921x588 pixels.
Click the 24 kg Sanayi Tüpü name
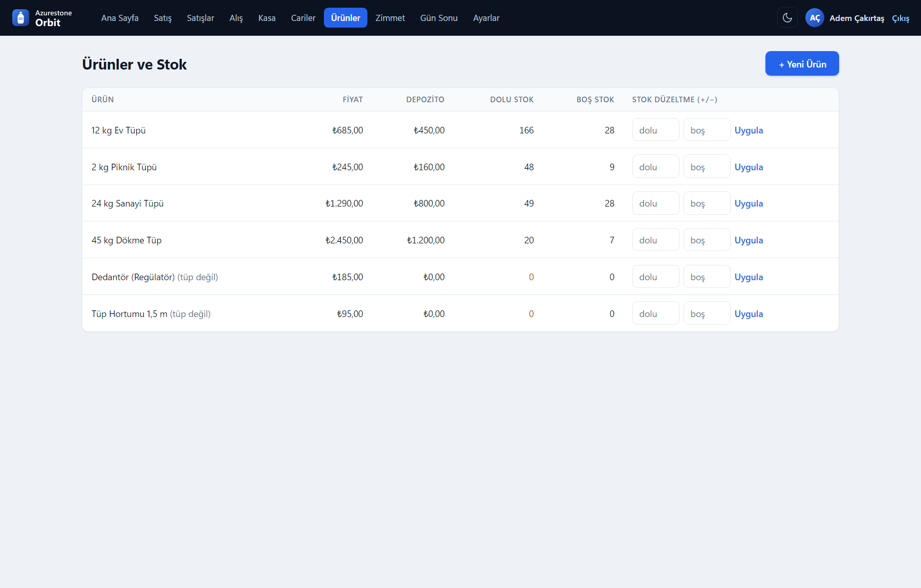(x=127, y=203)
